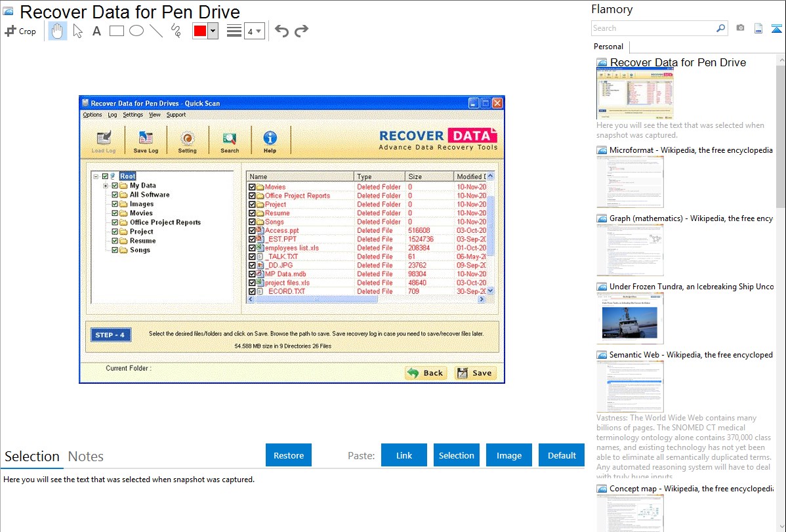Click the Image paste button
The image size is (786, 532).
508,455
